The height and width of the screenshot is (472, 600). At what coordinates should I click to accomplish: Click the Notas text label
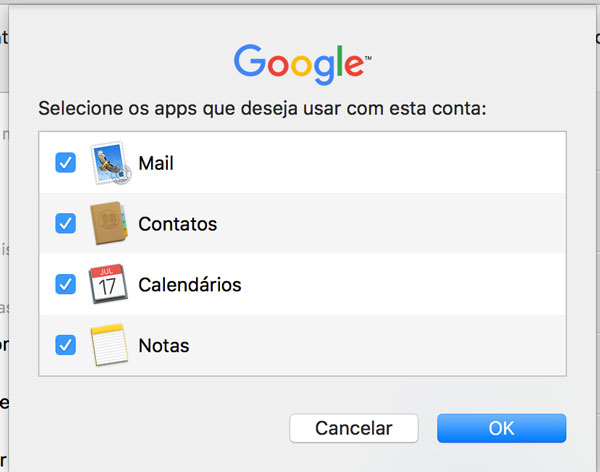click(164, 346)
